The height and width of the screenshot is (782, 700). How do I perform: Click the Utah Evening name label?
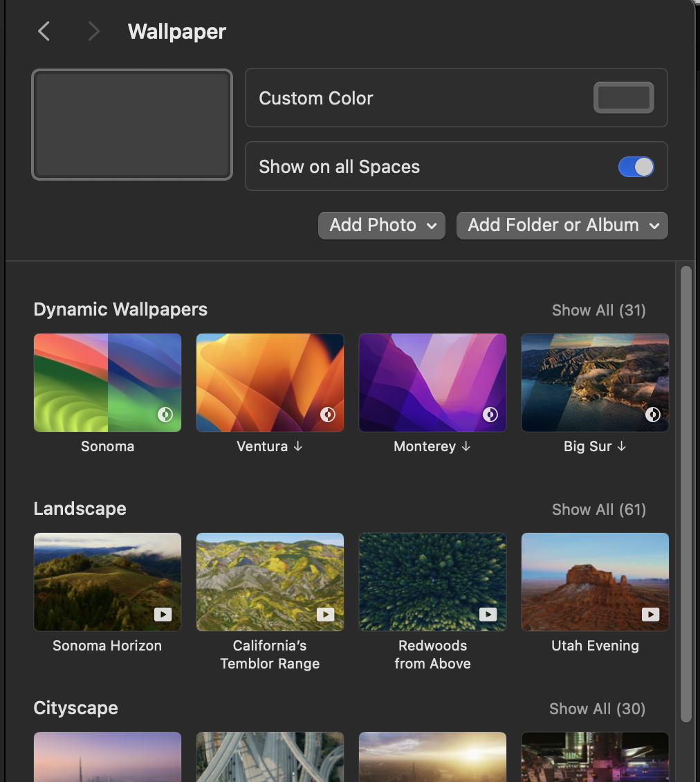tap(595, 646)
